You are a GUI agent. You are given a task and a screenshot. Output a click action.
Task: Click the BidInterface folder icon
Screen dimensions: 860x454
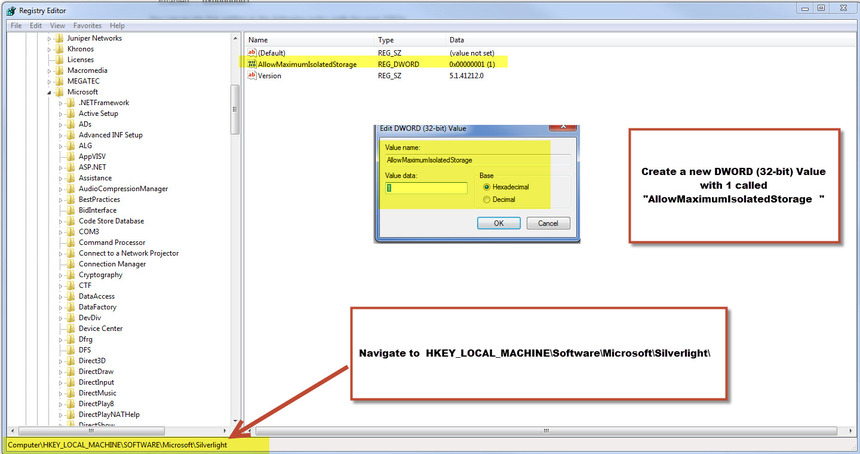click(71, 210)
